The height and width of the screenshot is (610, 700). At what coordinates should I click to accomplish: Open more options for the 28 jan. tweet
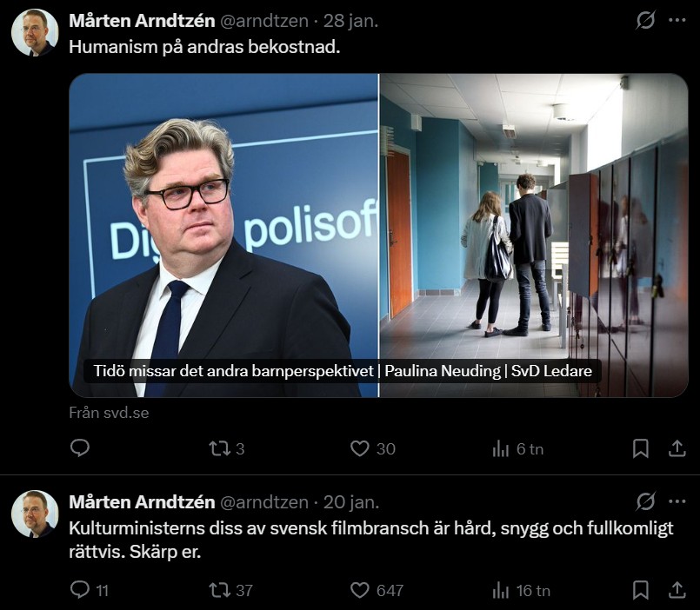[x=677, y=20]
